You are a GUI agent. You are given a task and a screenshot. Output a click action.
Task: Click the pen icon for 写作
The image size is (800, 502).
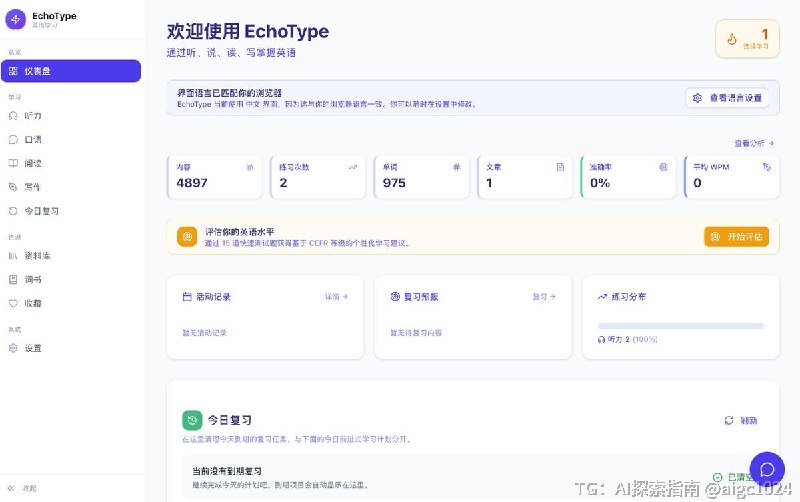tap(13, 187)
